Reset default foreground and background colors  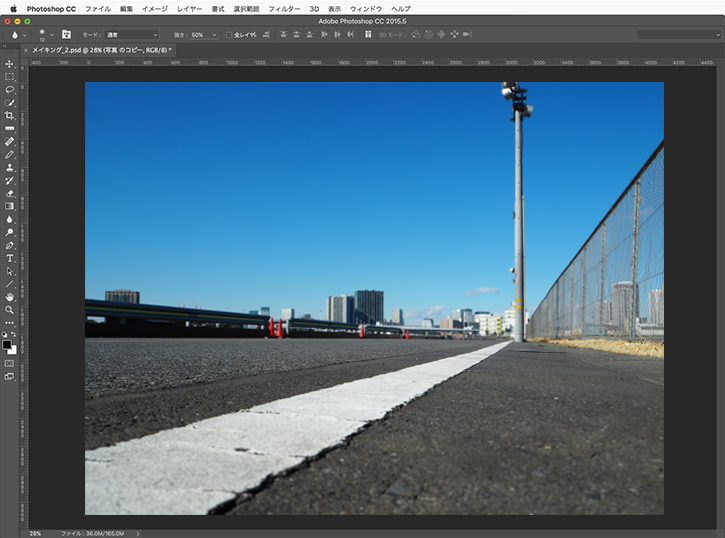click(5, 334)
